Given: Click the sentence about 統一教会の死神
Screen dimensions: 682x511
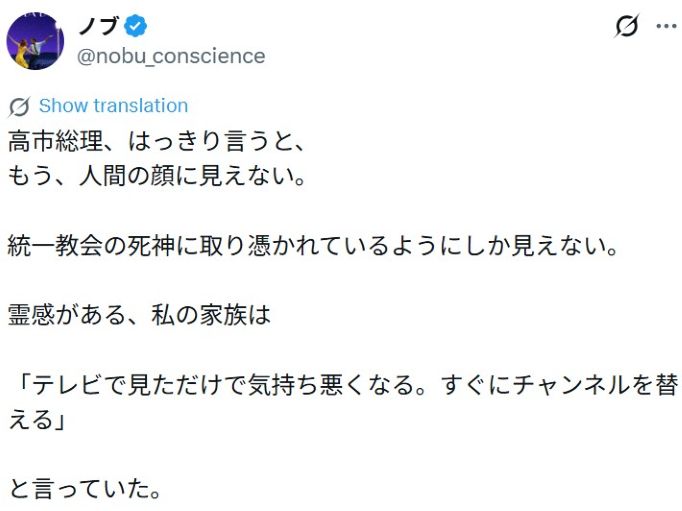Looking at the screenshot, I should click(x=313, y=246).
